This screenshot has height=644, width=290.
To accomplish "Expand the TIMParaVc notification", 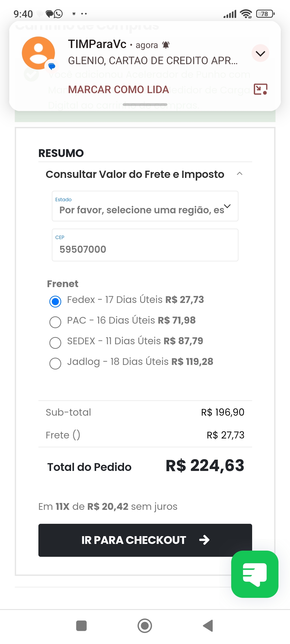I will (260, 53).
